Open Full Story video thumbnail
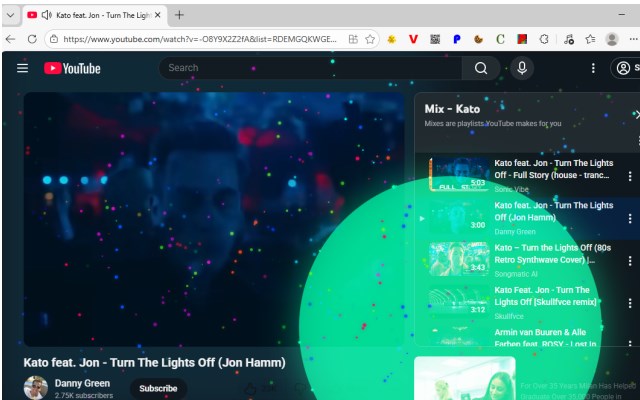This screenshot has height=400, width=640. 459,174
